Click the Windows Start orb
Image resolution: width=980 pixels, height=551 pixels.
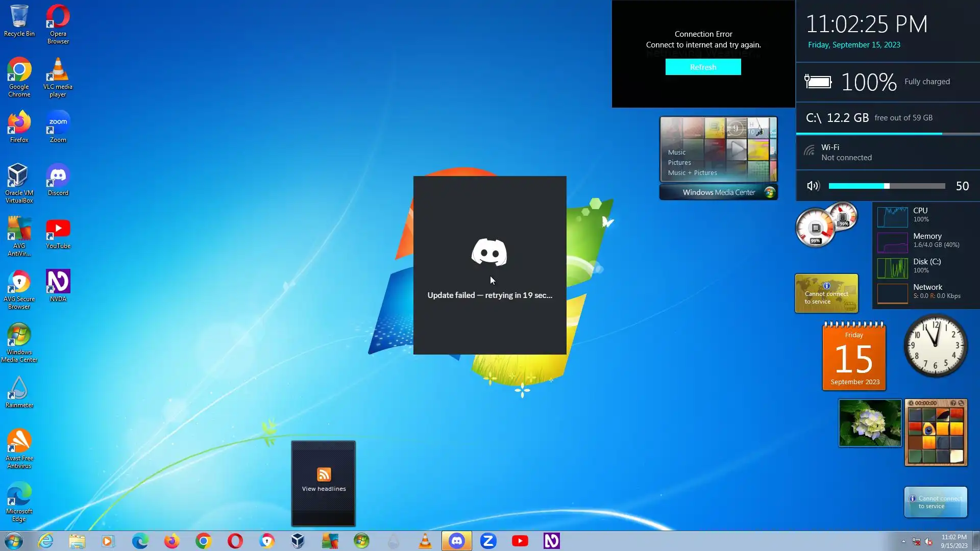click(x=14, y=541)
